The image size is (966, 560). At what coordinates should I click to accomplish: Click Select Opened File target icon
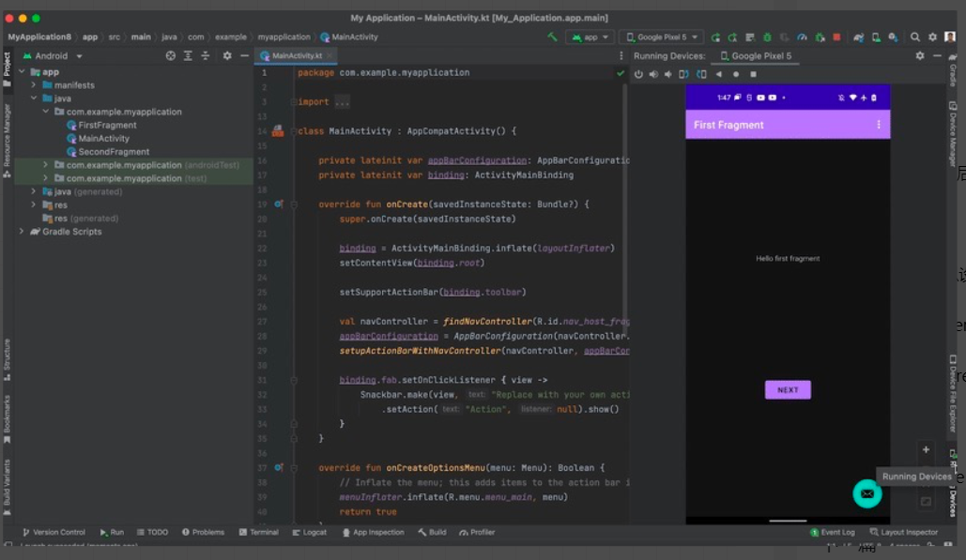pyautogui.click(x=171, y=56)
